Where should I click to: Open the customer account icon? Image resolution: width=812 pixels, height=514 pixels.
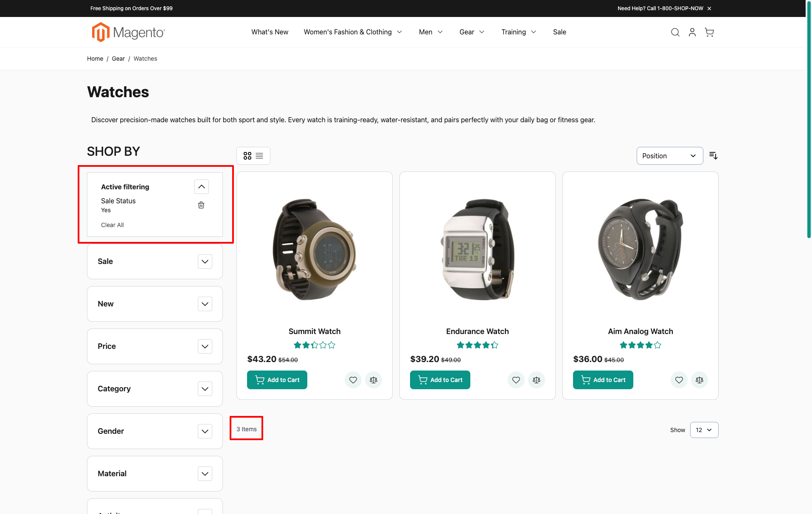coord(692,32)
